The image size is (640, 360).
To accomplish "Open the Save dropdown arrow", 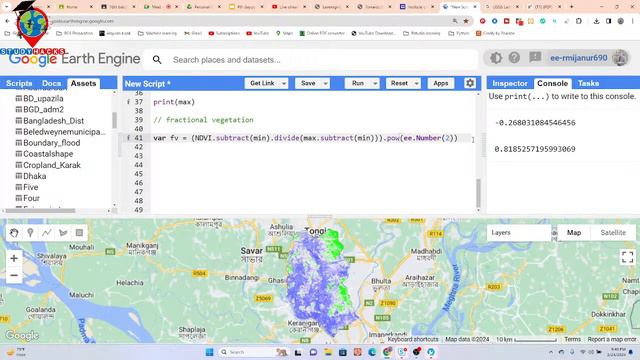I will coord(325,83).
